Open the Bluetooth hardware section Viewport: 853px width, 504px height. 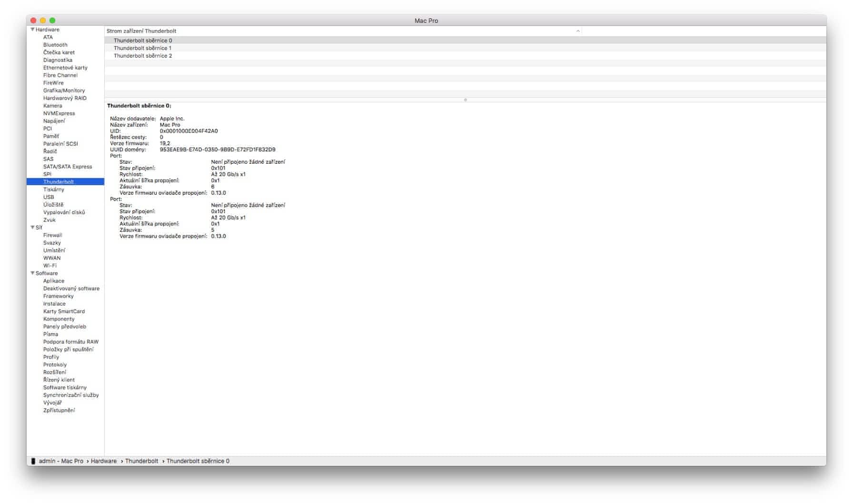coord(55,45)
